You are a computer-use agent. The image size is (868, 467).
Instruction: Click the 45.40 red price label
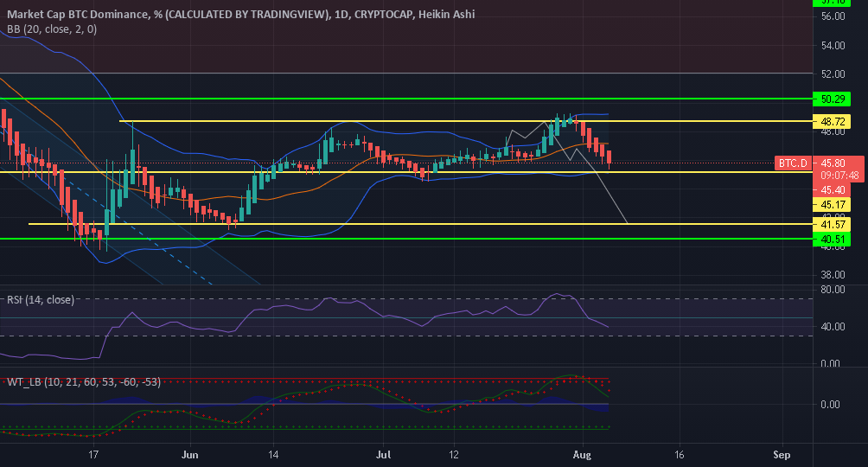832,189
